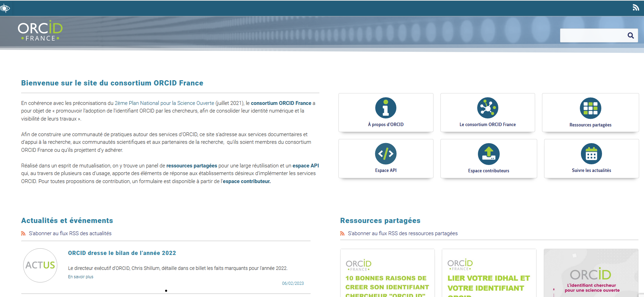Open the 2ème Plan National pour la Science Ouverte link
Screen dimensions: 644x297
164,103
